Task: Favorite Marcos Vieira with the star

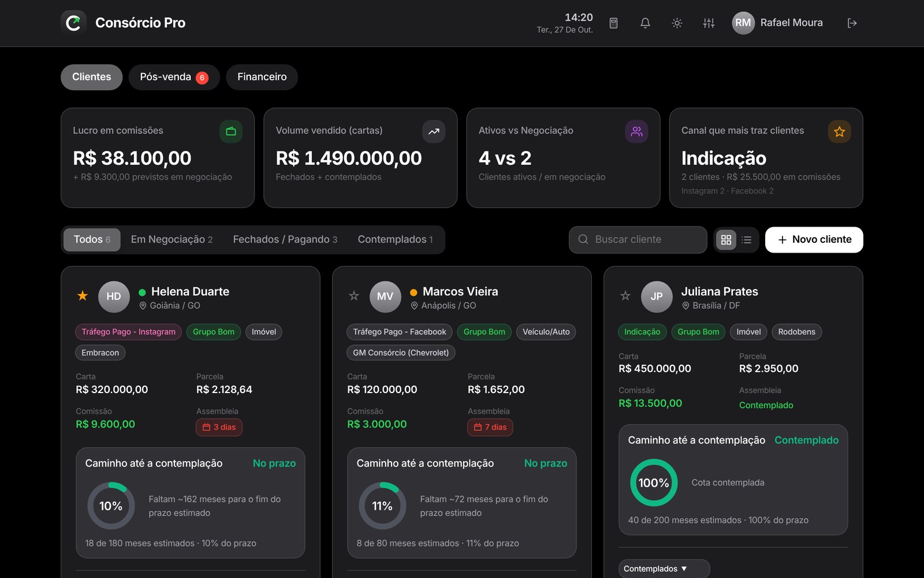Action: pos(354,296)
